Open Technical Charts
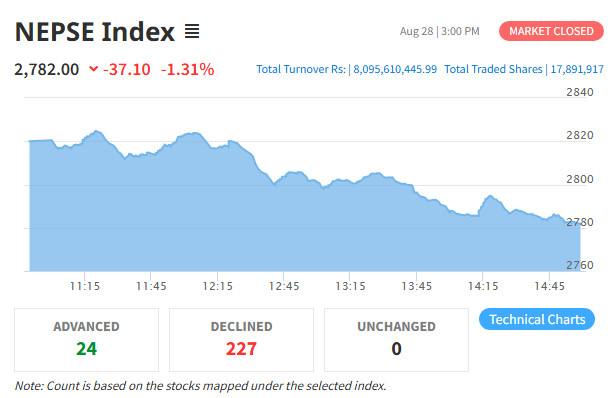The image size is (616, 398). (x=537, y=319)
